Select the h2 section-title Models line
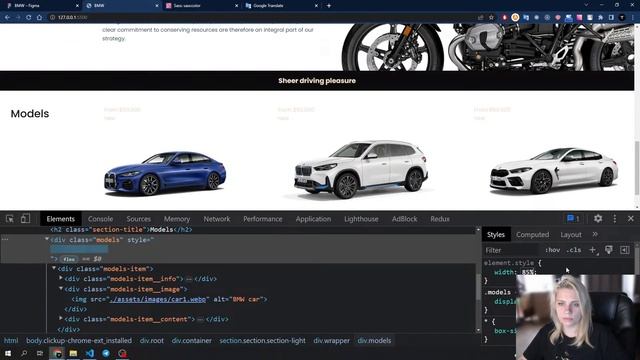Viewport: 640px width, 360px height. 121,229
